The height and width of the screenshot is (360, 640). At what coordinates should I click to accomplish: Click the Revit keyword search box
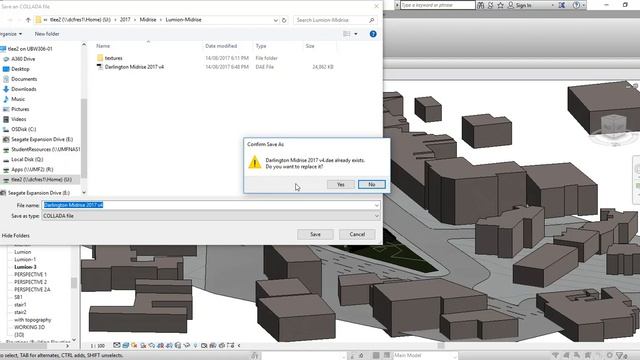pyautogui.click(x=438, y=5)
